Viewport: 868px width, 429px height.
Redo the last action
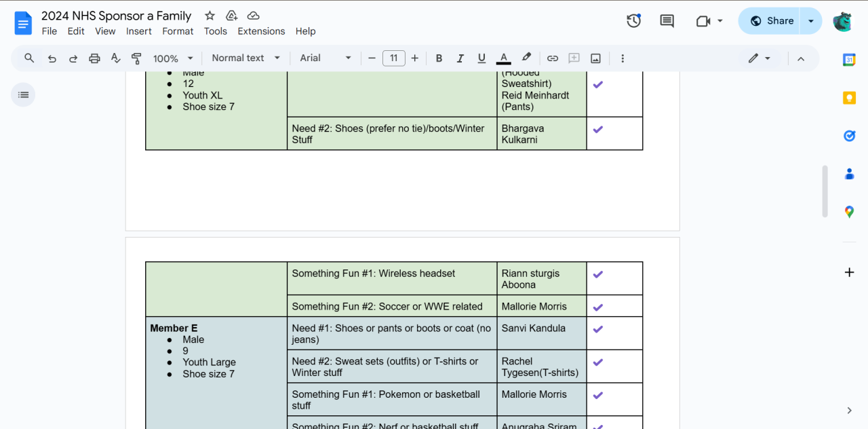(73, 58)
